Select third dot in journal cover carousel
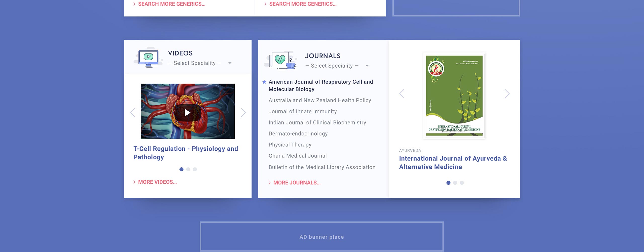The height and width of the screenshot is (252, 644). point(462,183)
